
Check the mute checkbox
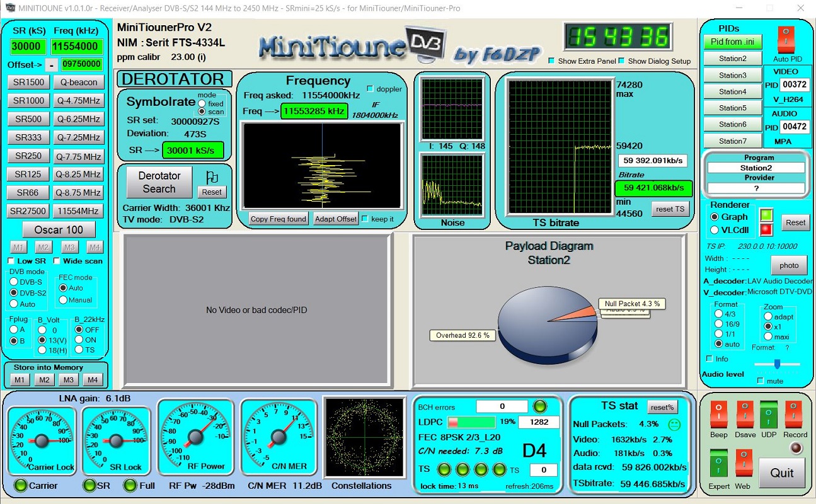coord(761,381)
